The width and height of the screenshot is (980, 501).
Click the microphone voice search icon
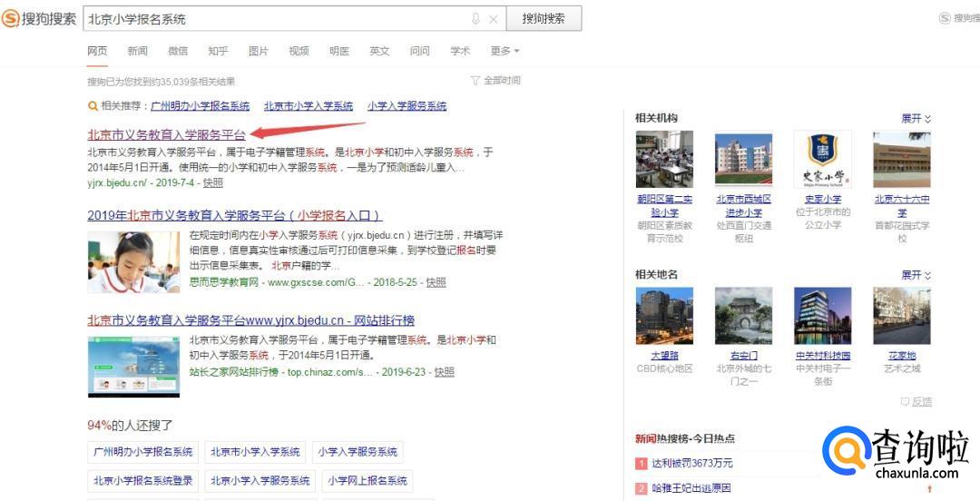tap(475, 19)
